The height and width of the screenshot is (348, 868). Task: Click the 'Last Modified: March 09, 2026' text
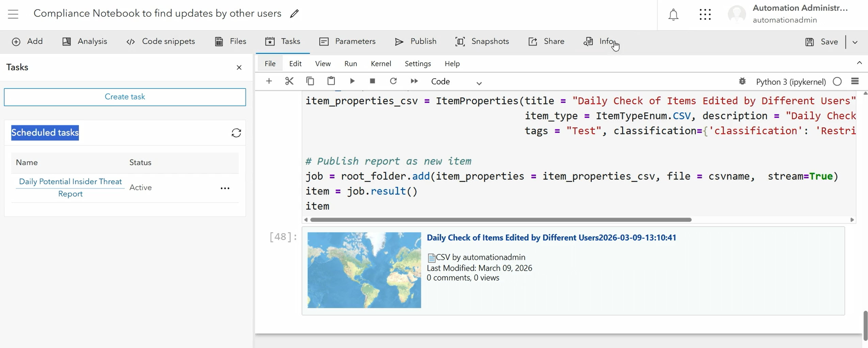click(x=479, y=268)
